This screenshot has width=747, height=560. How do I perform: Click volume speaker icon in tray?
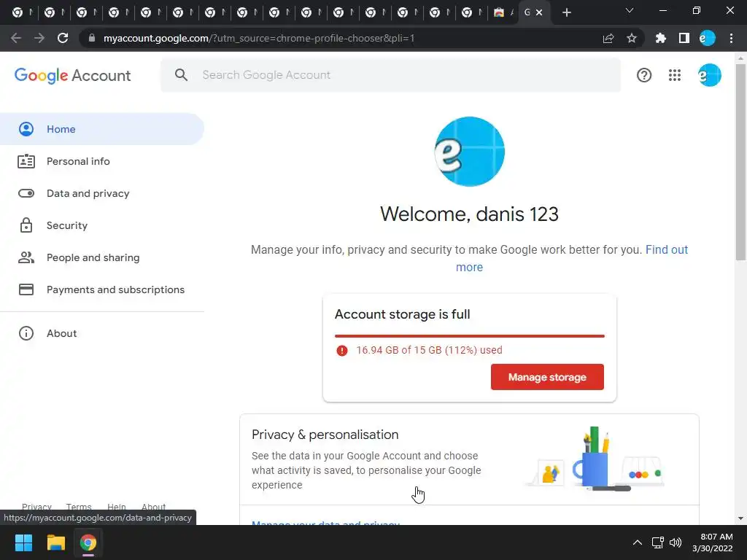click(676, 542)
